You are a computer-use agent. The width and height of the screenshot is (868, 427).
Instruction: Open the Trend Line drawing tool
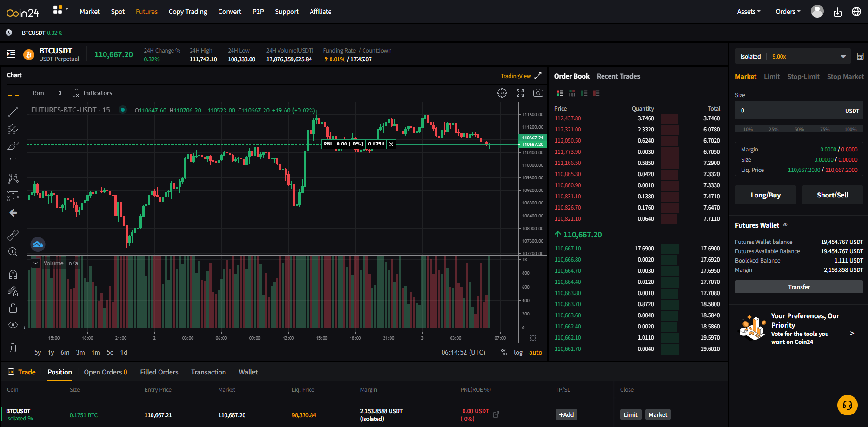tap(13, 112)
